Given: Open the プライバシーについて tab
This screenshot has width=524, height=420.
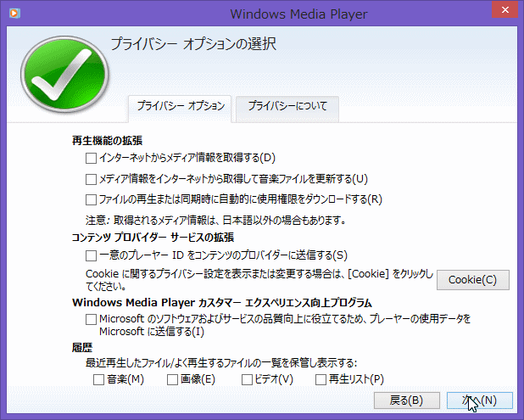Looking at the screenshot, I should [x=287, y=107].
